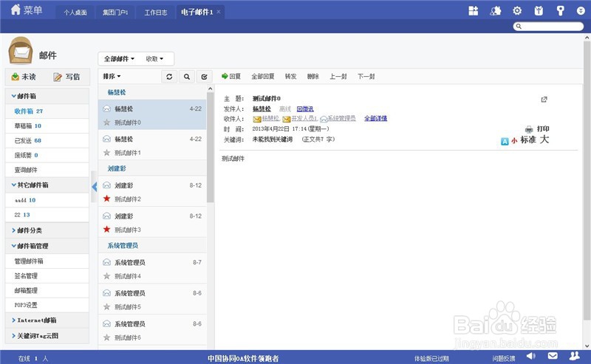Click the key icon in header
Screen dimensions: 591x364
pyautogui.click(x=561, y=11)
